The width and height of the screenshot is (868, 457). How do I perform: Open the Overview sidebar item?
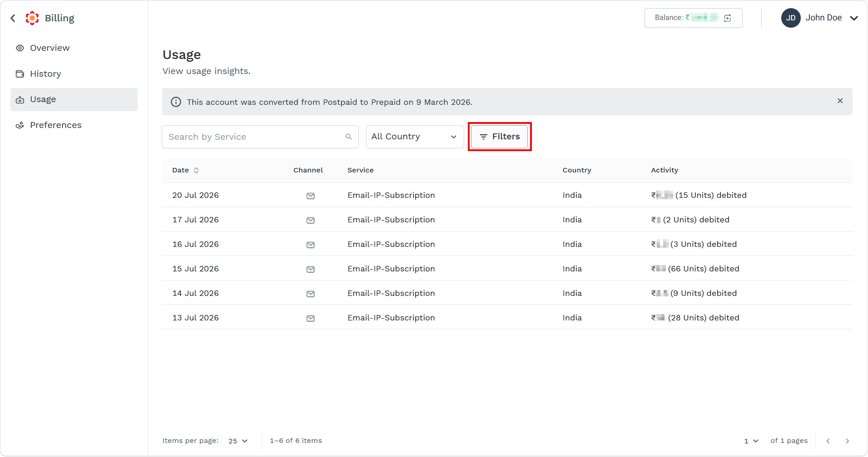(x=74, y=48)
